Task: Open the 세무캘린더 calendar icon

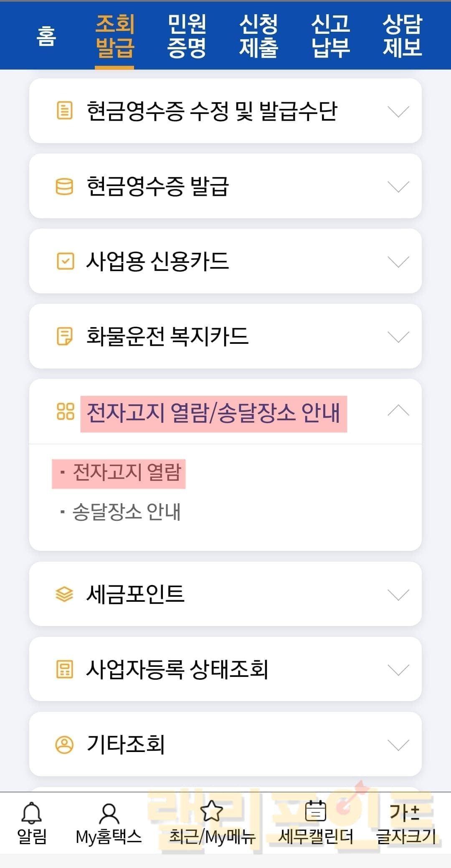Action: (x=316, y=811)
